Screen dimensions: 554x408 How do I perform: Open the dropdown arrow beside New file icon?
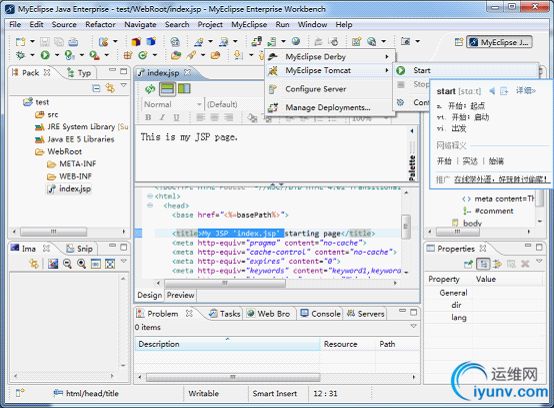click(32, 42)
